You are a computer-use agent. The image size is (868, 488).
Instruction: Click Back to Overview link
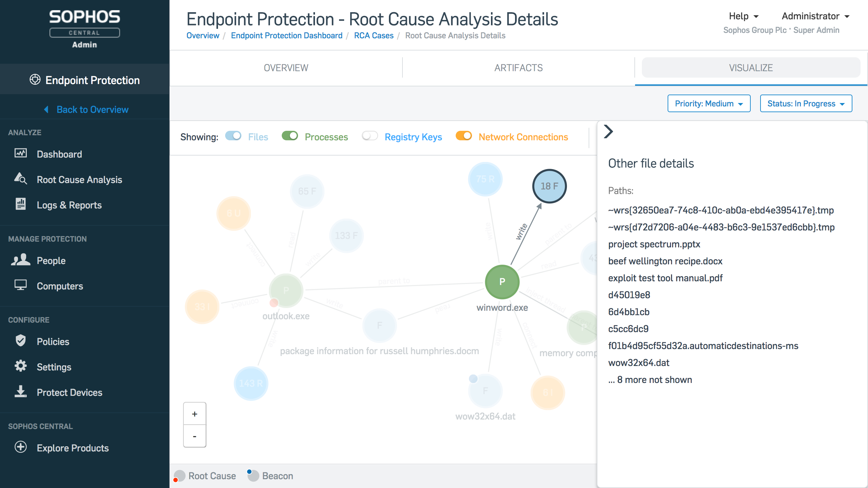pyautogui.click(x=93, y=109)
